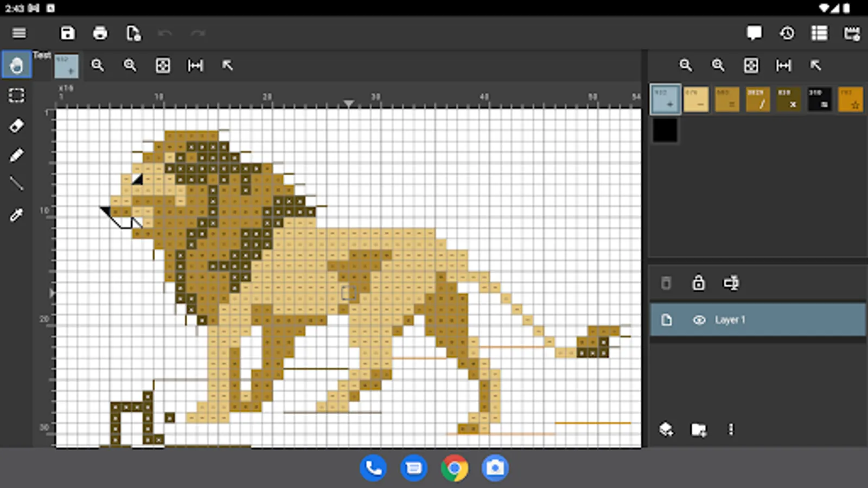The height and width of the screenshot is (488, 868).
Task: Open the layer panel's three-dot menu
Action: pyautogui.click(x=731, y=429)
